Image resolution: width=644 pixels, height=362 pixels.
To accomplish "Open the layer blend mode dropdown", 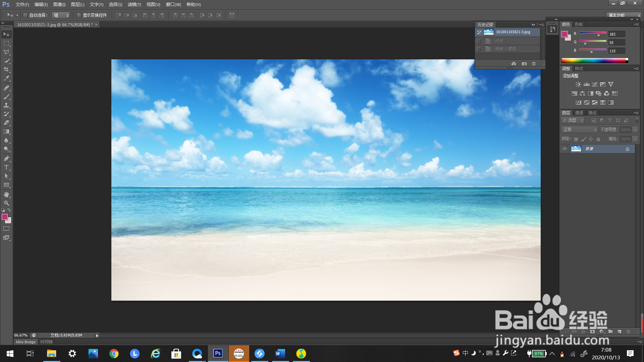I will 580,130.
